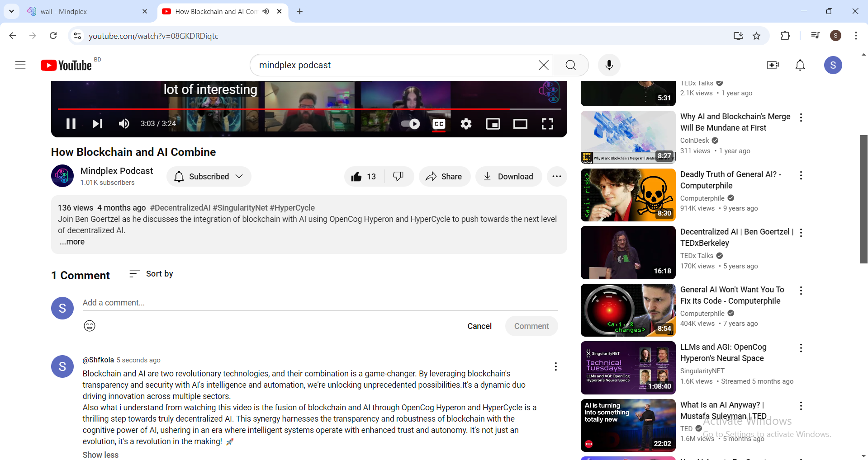Open the LLMs and AGI: OpenCog video title
This screenshot has width=868, height=460.
tap(723, 353)
